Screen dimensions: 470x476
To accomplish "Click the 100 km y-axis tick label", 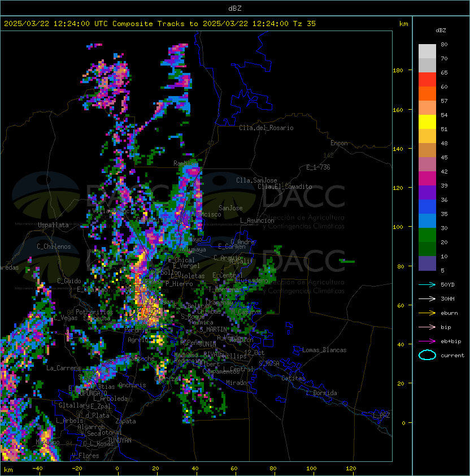I will [398, 227].
